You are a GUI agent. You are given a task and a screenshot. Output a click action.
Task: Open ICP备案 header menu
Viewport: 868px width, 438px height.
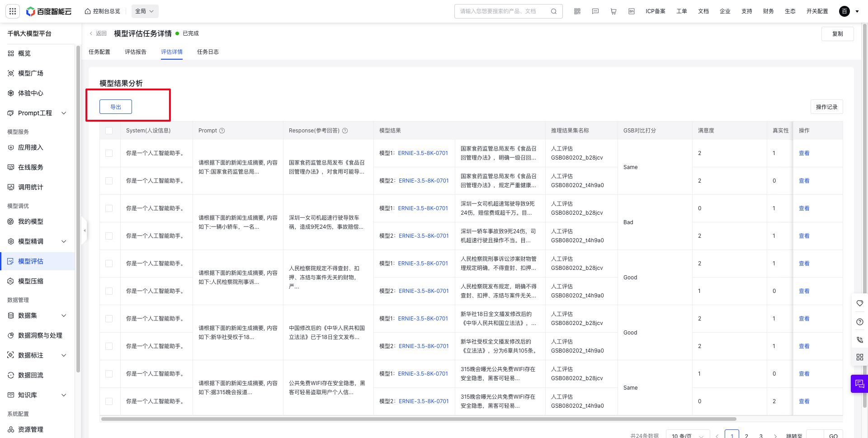point(656,11)
